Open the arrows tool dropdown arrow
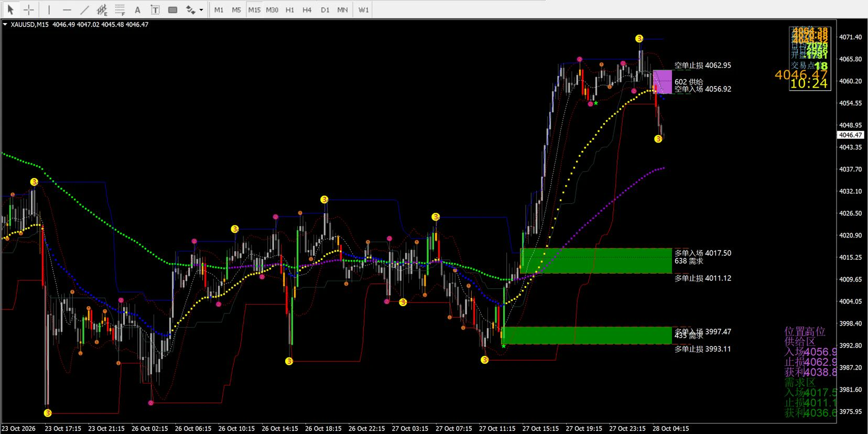The image size is (868, 434). 201,9
